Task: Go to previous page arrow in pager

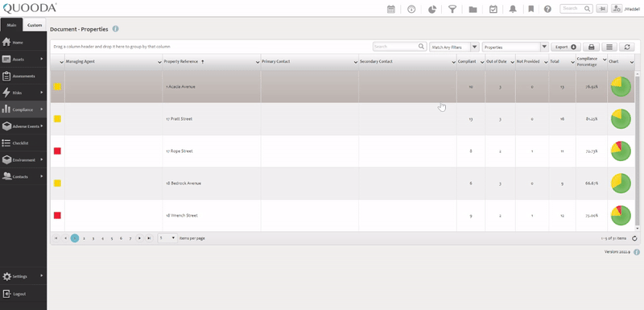Action: click(x=65, y=238)
